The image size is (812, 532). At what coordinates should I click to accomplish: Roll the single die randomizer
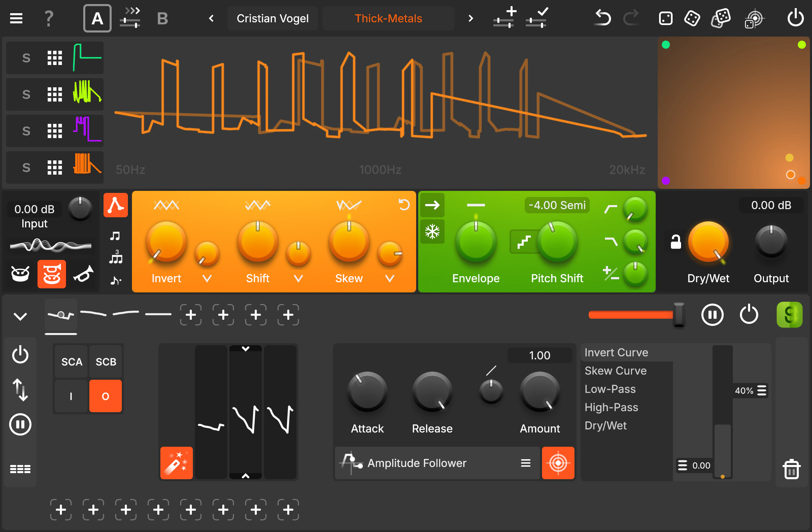(x=665, y=18)
